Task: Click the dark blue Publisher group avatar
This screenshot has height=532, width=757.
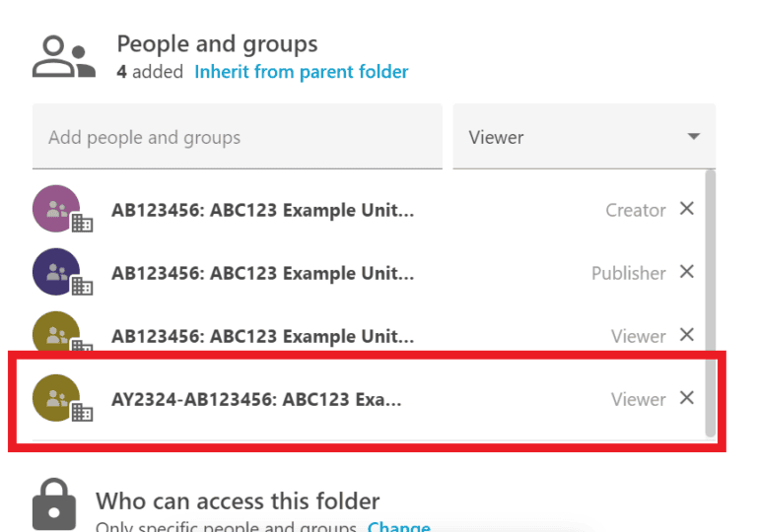Action: tap(57, 272)
